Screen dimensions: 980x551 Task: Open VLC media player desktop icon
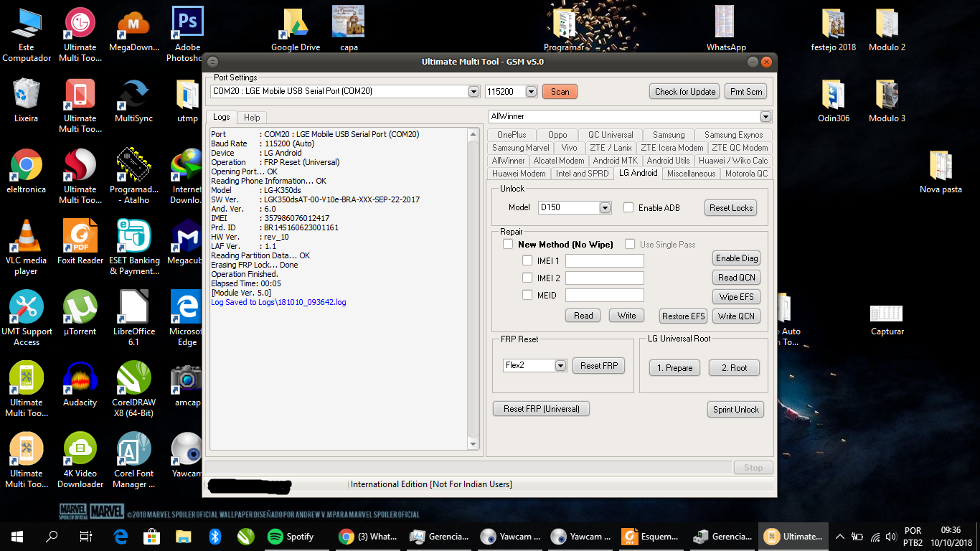pyautogui.click(x=27, y=248)
